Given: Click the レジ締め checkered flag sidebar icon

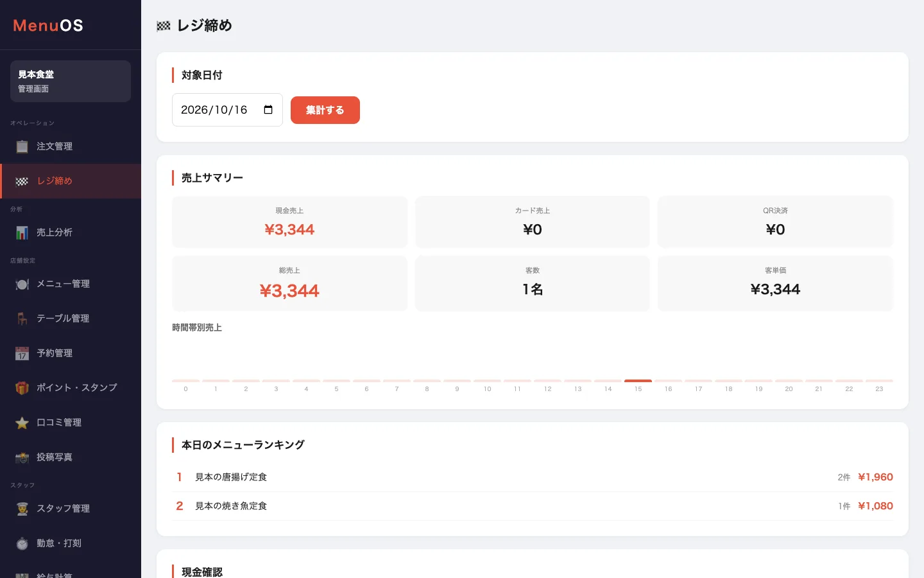Looking at the screenshot, I should coord(22,181).
